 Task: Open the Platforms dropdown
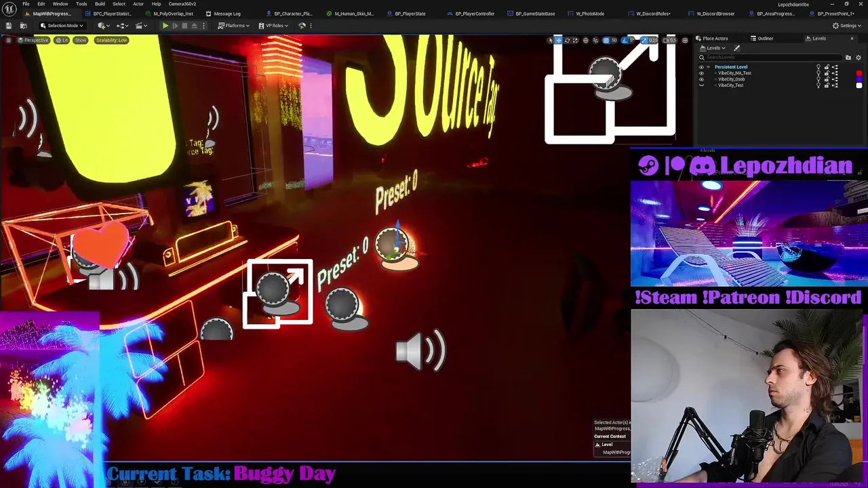pos(234,26)
